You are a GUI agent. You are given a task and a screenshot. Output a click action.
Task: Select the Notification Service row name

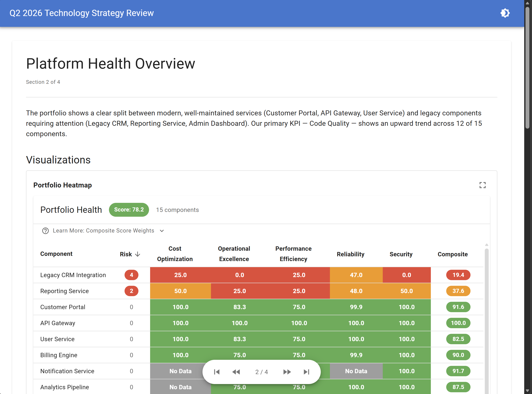pos(67,371)
